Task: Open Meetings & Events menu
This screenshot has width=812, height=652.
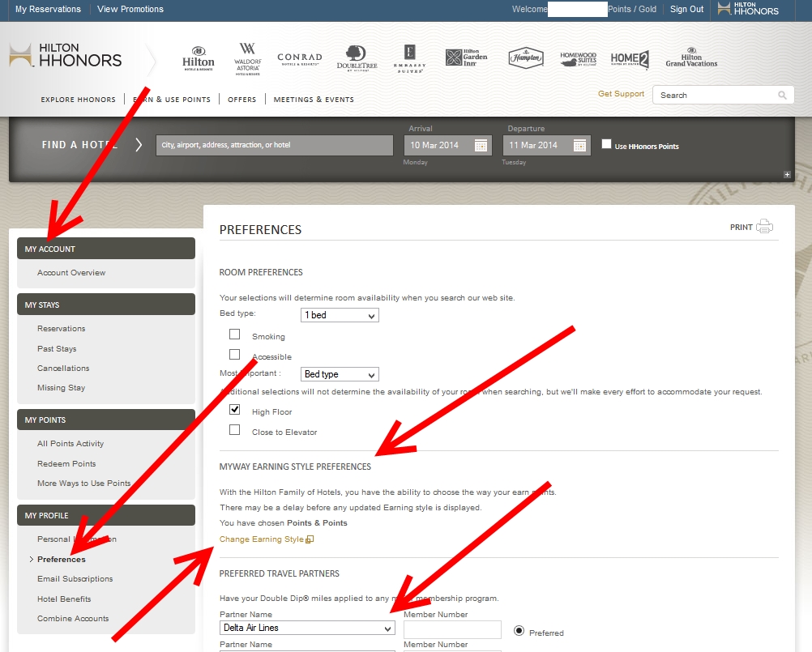Action: click(x=314, y=100)
